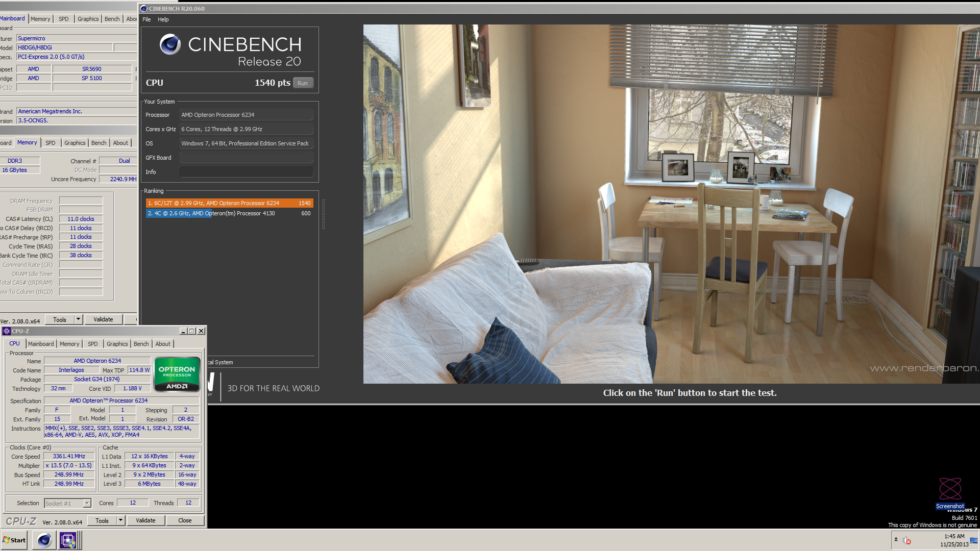
Task: Click the OS field Windows 7 64 Bit
Action: tap(246, 143)
